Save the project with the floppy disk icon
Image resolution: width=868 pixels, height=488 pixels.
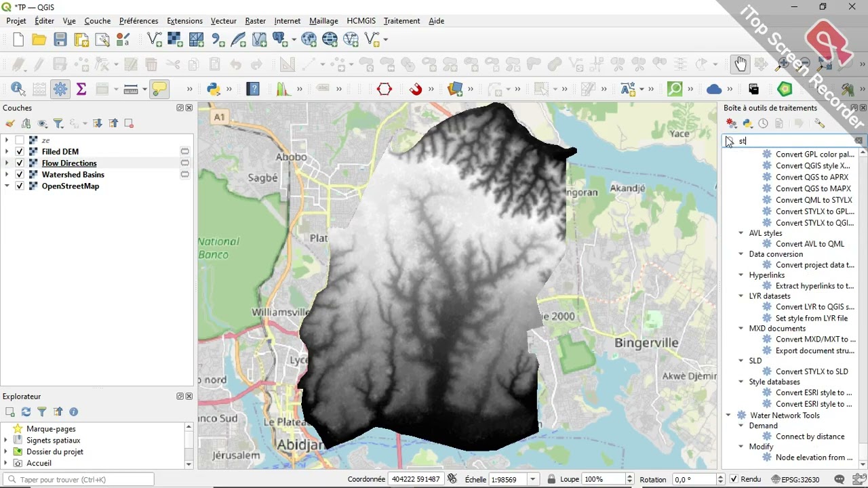pyautogui.click(x=60, y=40)
